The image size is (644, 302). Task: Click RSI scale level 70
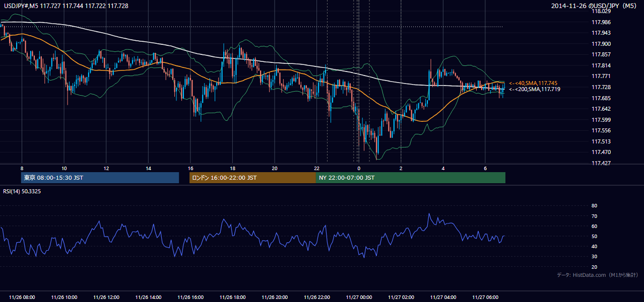pyautogui.click(x=594, y=216)
